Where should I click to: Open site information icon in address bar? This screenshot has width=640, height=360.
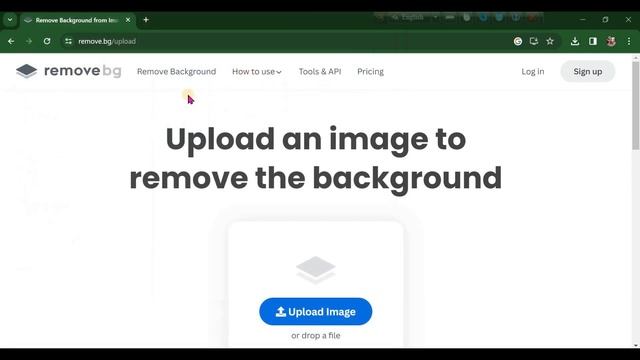coord(68,41)
